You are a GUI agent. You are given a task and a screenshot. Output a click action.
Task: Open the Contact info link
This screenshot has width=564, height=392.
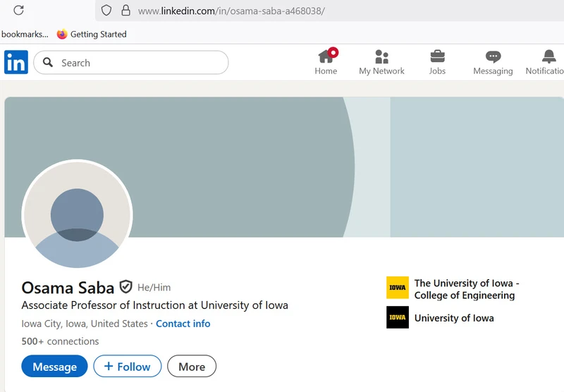(183, 324)
